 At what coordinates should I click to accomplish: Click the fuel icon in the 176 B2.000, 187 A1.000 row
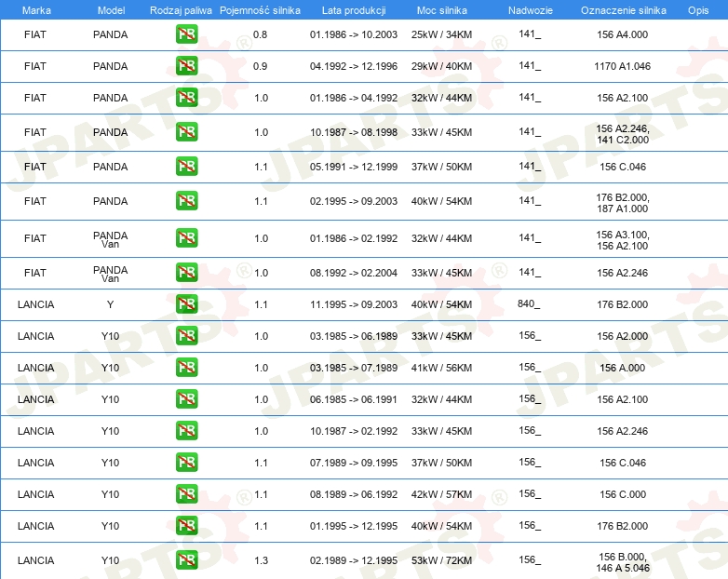coord(186,200)
